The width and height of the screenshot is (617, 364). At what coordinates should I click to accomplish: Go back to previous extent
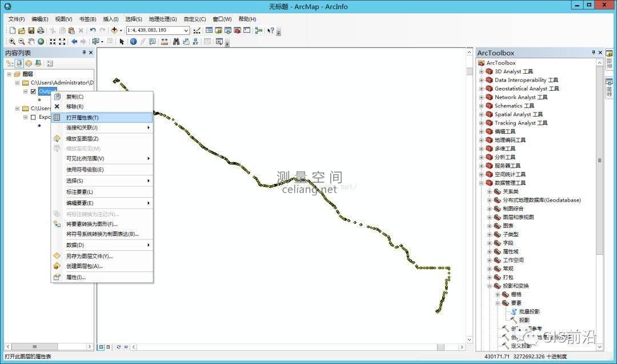point(74,41)
